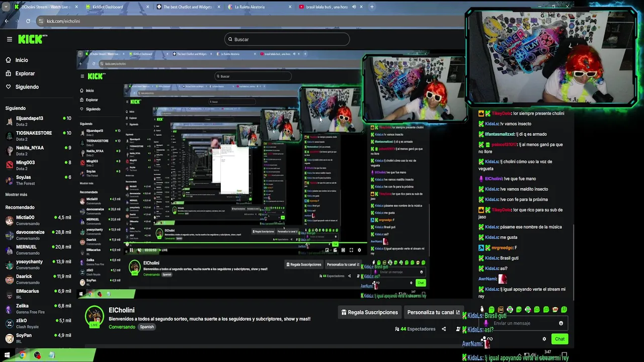Close the La Ruleta Aleatoria tab
Screen dimensions: 644x362
point(290,7)
